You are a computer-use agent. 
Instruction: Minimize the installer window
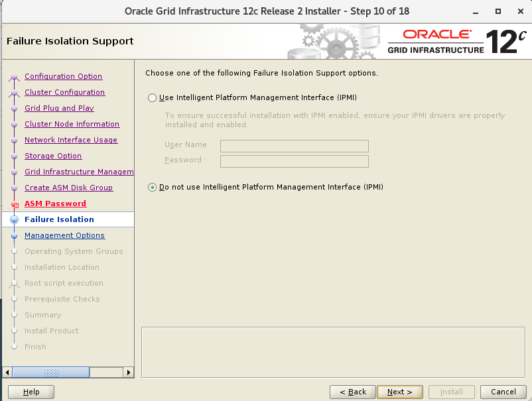[476, 11]
